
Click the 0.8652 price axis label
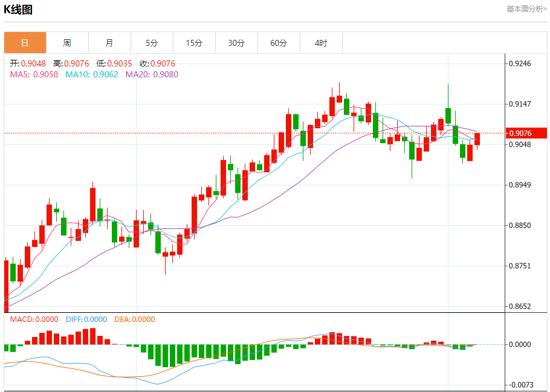pyautogui.click(x=520, y=306)
